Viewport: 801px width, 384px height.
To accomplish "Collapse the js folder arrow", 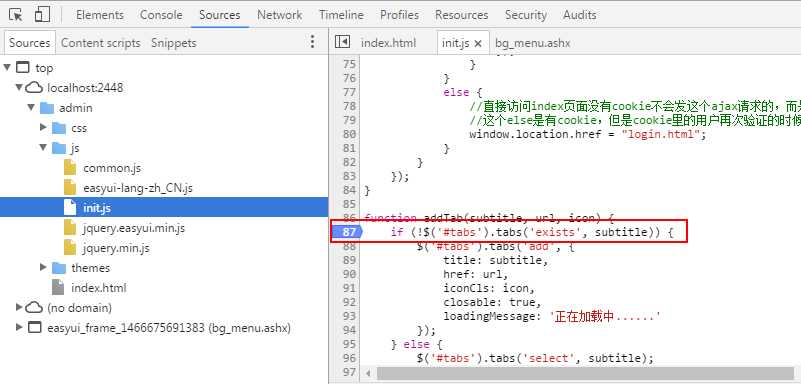I will coord(43,148).
